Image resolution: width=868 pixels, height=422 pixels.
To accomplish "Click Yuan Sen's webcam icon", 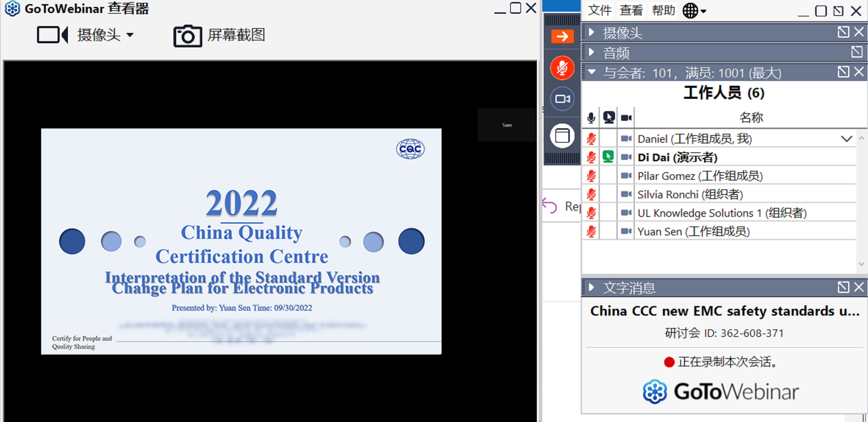I will click(626, 231).
